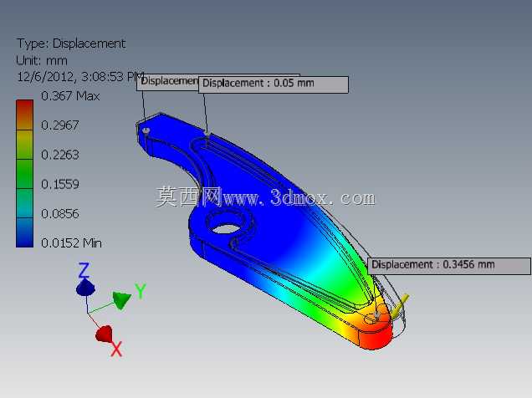Click the '0.0152 Min' legend value
532x398 pixels.
71,243
